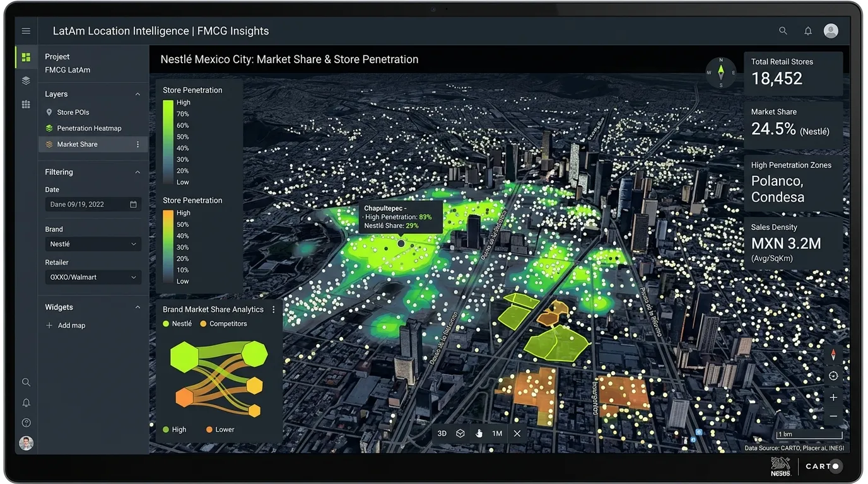868x484 pixels.
Task: Collapse the Widgets section
Action: (x=138, y=307)
